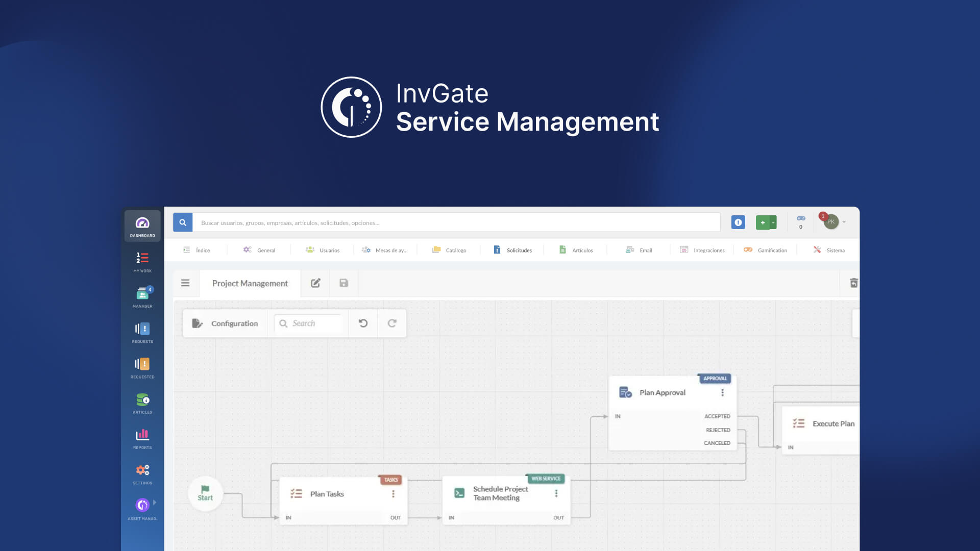Select the Plan Tasks workflow node
The height and width of the screenshot is (551, 980).
(327, 493)
